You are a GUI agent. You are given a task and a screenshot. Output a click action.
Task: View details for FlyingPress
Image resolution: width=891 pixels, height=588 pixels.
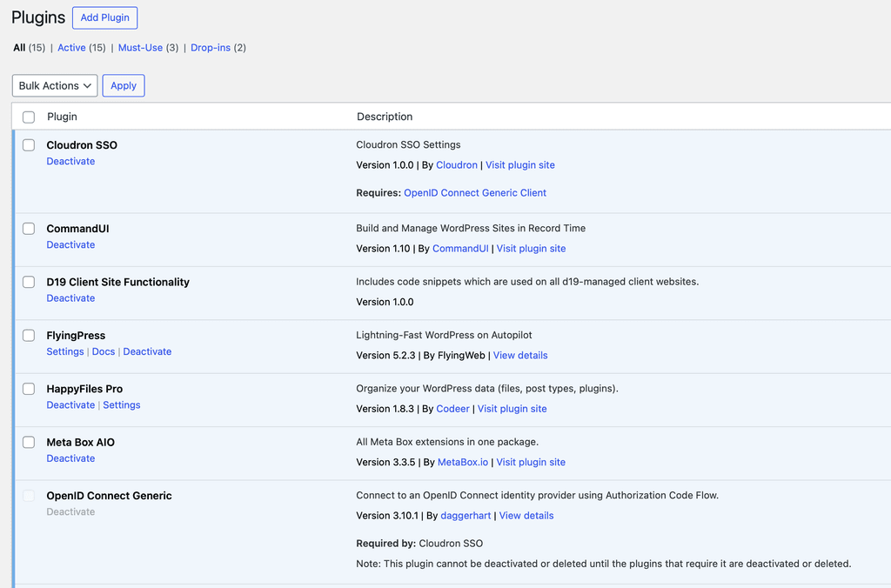520,356
